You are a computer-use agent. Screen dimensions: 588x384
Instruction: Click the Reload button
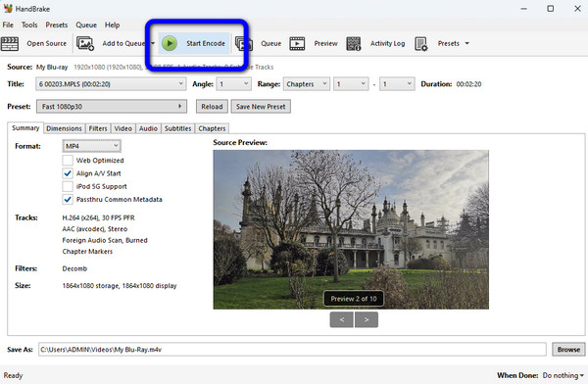tap(212, 107)
